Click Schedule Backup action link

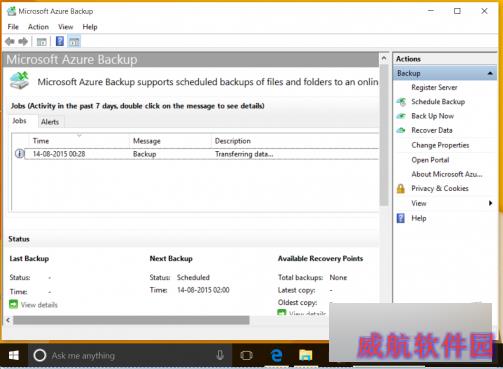(x=438, y=102)
